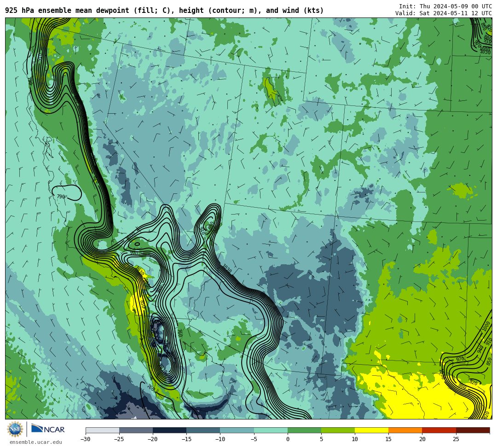The width and height of the screenshot is (497, 448).
Task: Pick the muted teal -10 to -5 colorbar segment
Action: click(x=237, y=430)
